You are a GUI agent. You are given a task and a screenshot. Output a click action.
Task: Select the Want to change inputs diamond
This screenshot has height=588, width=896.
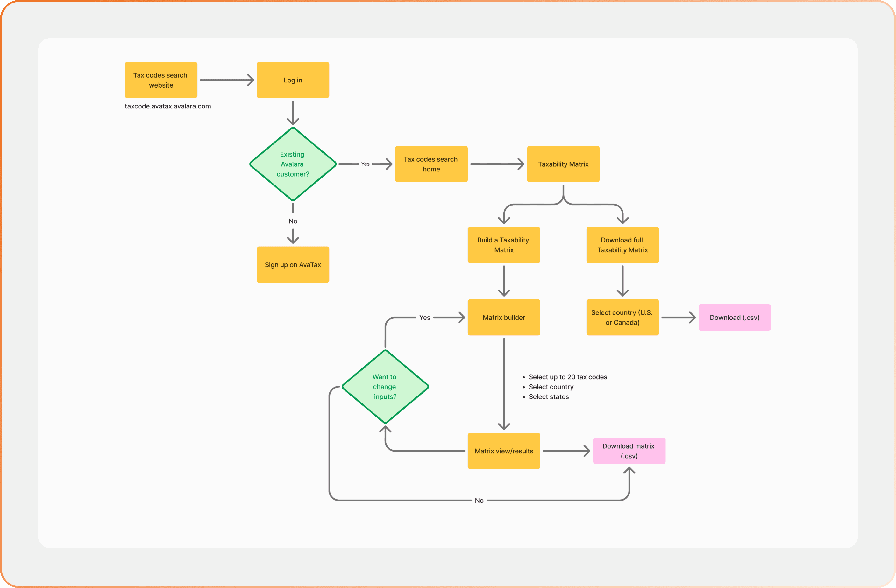tap(385, 387)
